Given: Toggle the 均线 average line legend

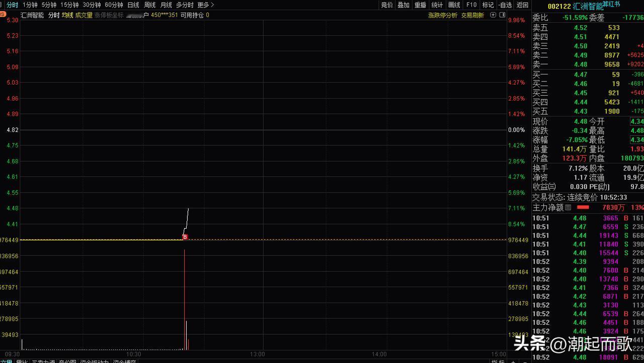Looking at the screenshot, I should tap(67, 15).
